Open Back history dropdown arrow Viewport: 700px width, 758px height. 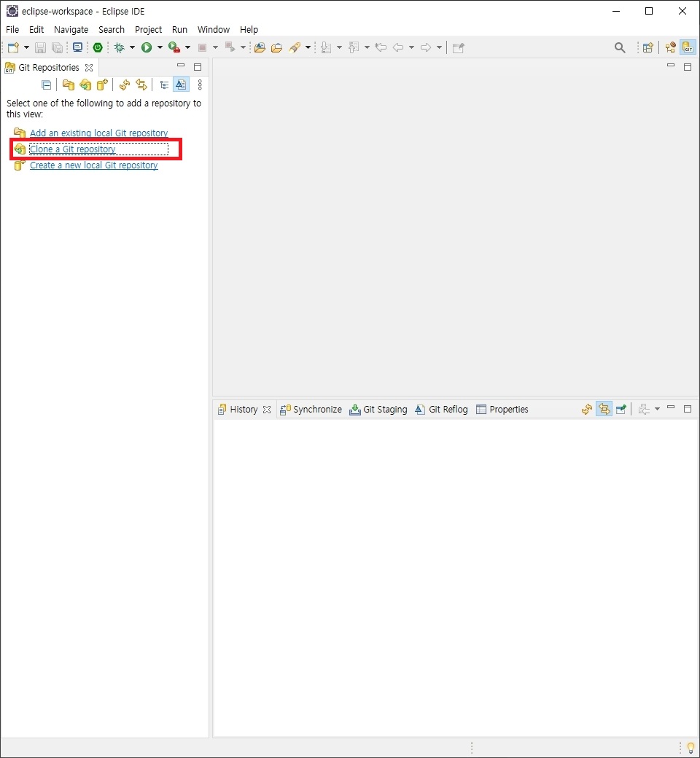[411, 47]
